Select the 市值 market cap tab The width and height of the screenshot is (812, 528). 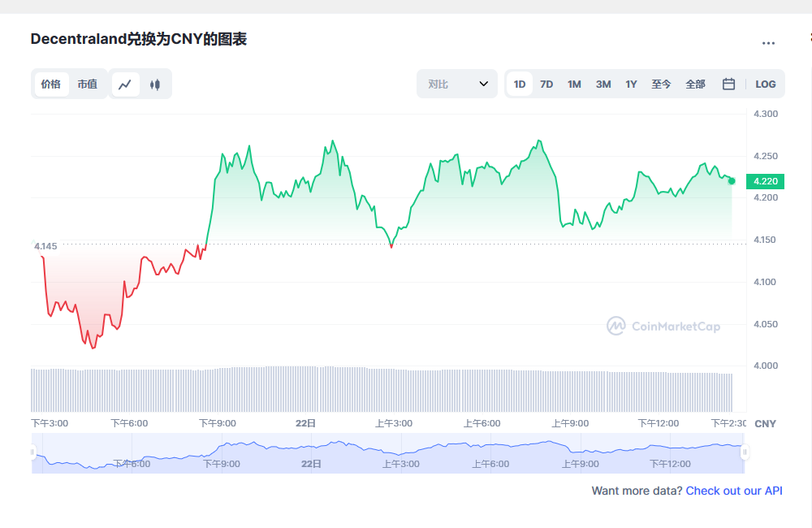[x=88, y=84]
